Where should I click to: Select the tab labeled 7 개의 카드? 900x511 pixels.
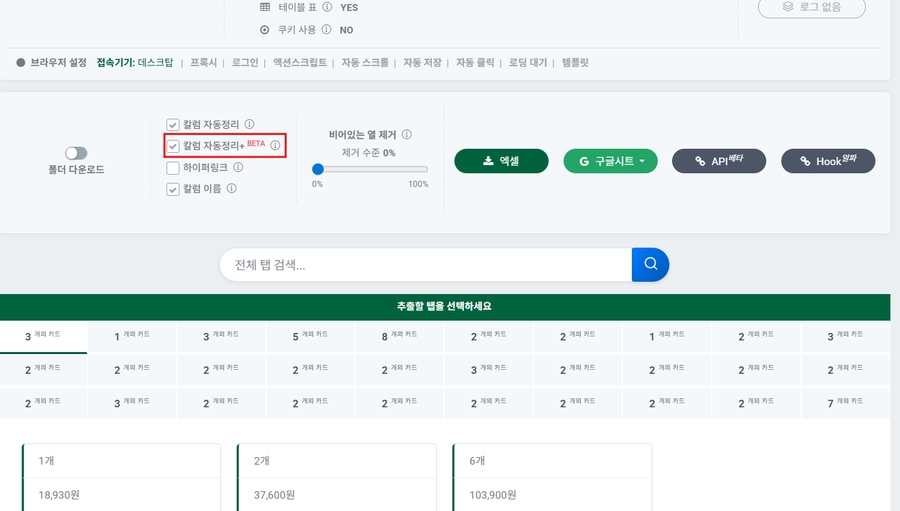point(845,402)
